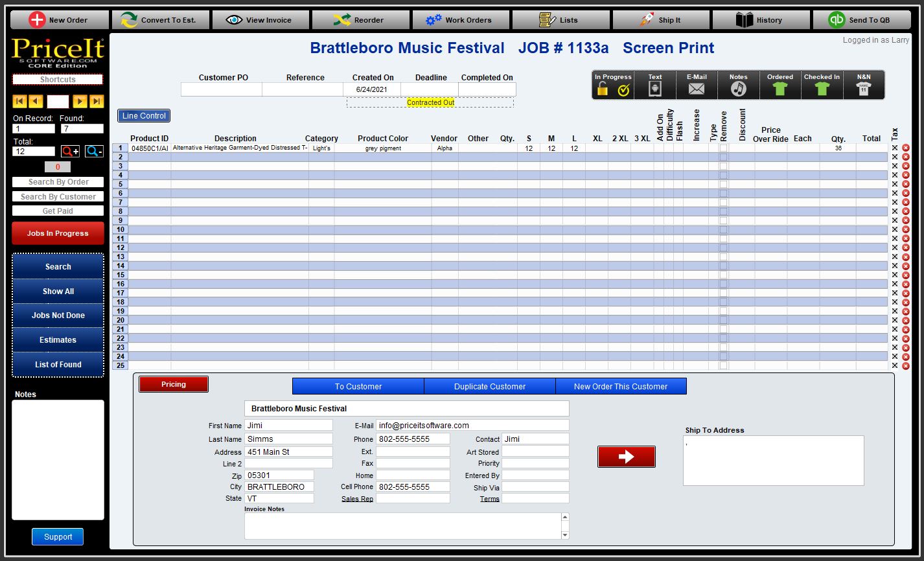Viewport: 924px width, 561px height.
Task: Open the Jobs Not Done list
Action: tap(58, 315)
